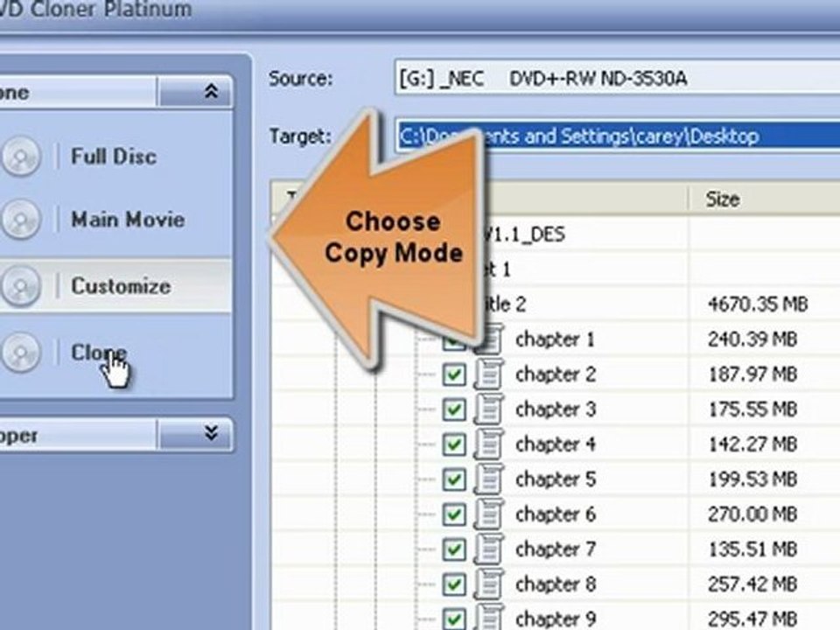
Task: Click the 187.97 MB size value
Action: (752, 374)
